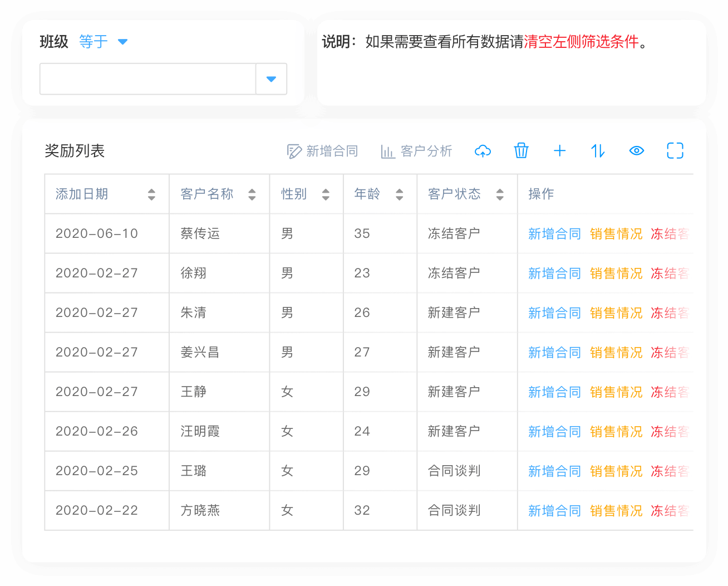This screenshot has width=728, height=586.
Task: Click 新增合同 link in 蔡传运's row
Action: tap(554, 233)
